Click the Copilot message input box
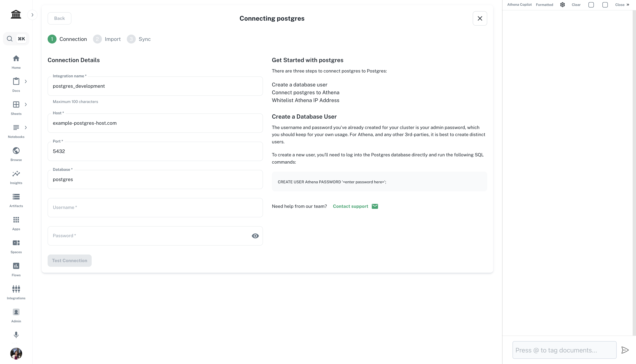Screen dimensions: 636x364 (564, 350)
